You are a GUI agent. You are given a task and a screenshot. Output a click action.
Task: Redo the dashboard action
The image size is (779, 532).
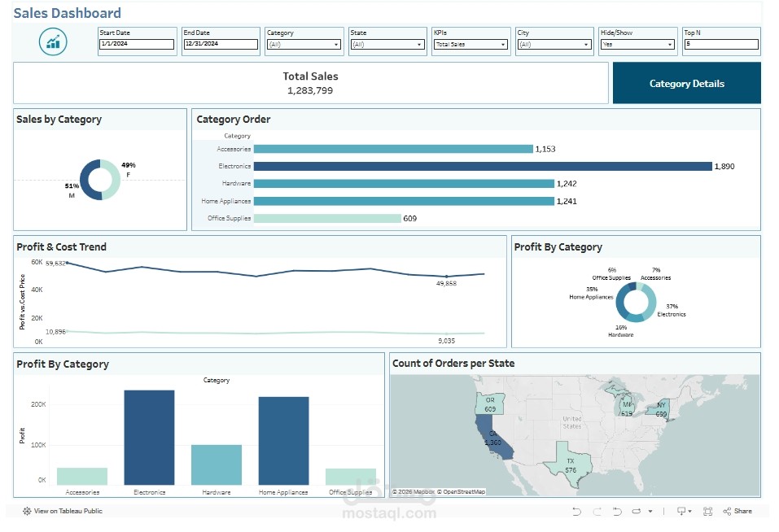(598, 511)
